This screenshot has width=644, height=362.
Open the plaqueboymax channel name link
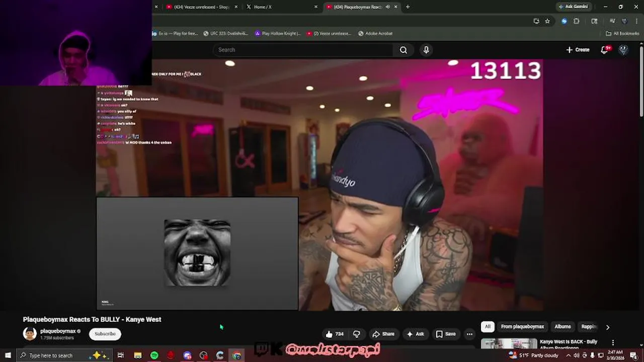coord(57,331)
